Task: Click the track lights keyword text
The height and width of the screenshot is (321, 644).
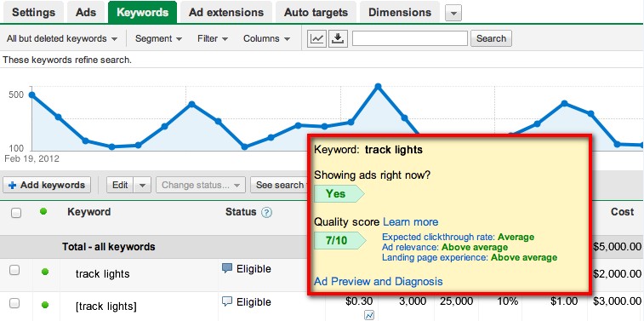Action: [x=103, y=273]
